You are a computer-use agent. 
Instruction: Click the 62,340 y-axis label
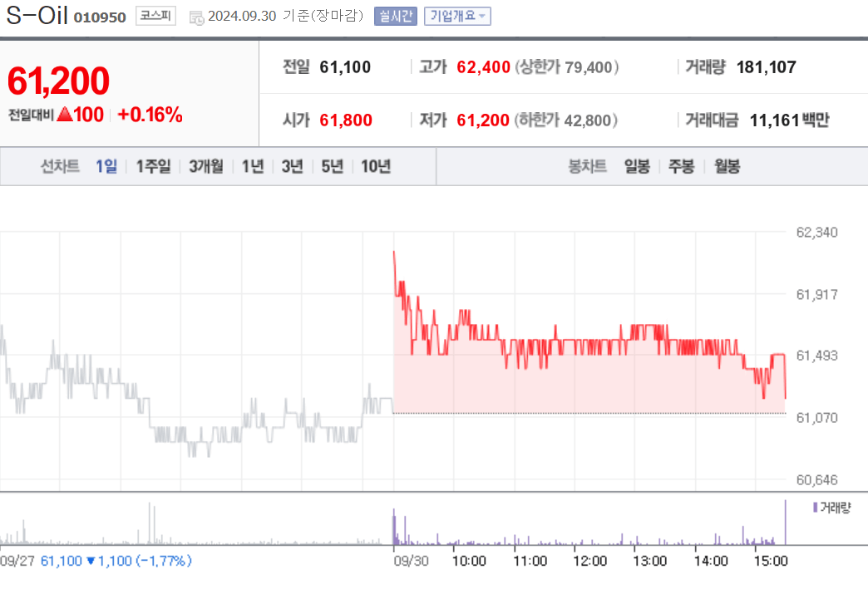click(x=816, y=233)
